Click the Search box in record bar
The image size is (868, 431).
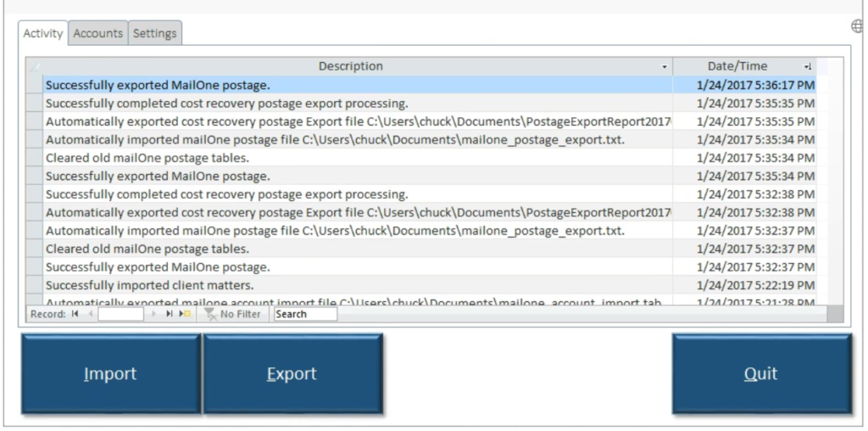pos(305,314)
